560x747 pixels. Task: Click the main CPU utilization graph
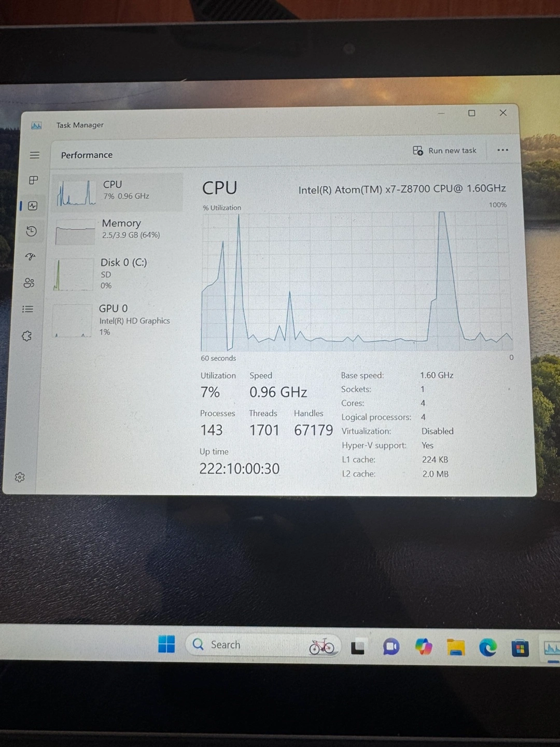[356, 281]
